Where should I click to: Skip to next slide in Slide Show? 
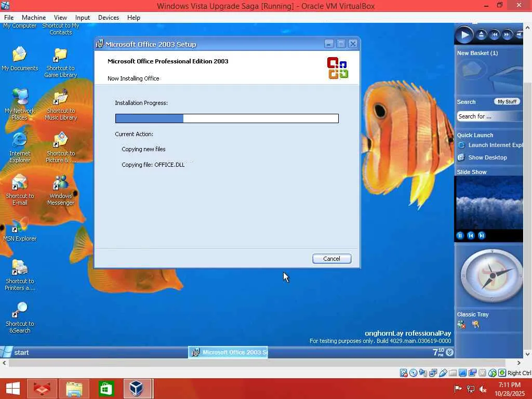[482, 235]
